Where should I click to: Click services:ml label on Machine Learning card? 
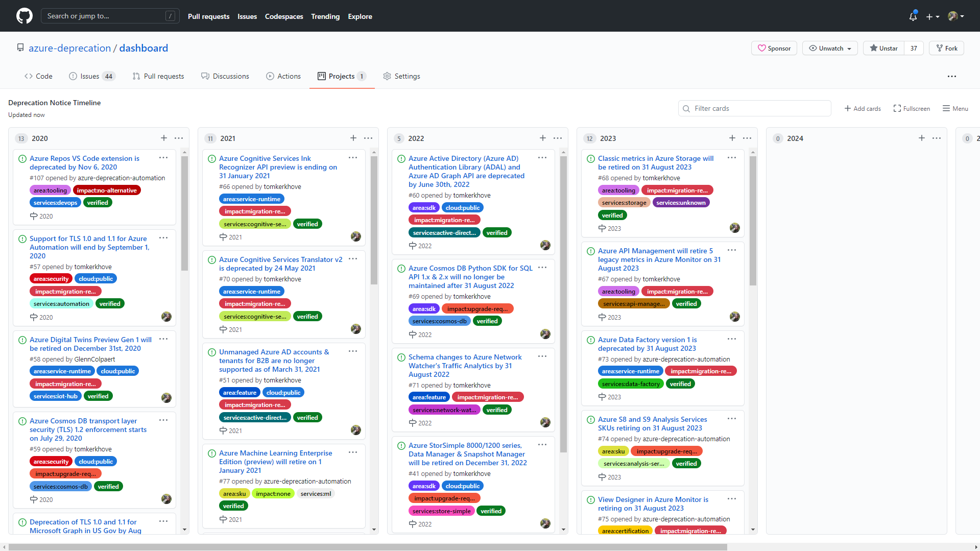pos(316,493)
